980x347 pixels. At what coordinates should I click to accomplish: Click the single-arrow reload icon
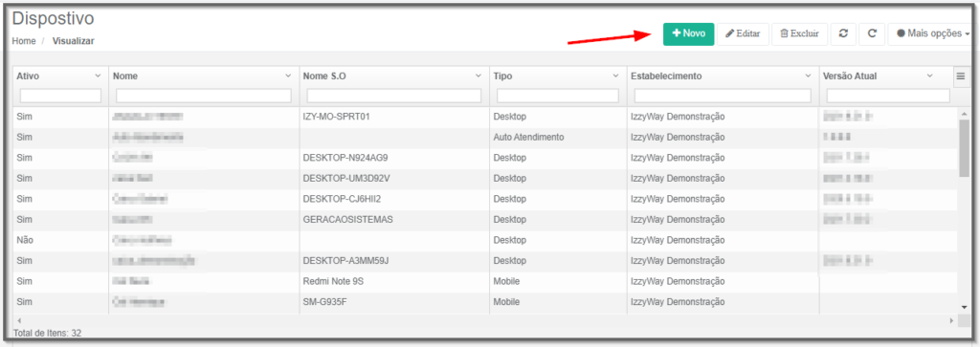[872, 33]
